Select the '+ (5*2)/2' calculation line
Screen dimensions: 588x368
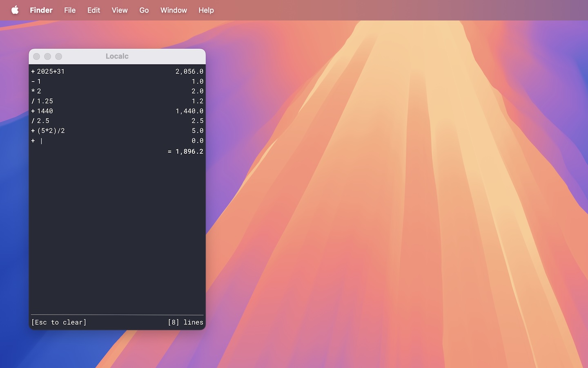(x=48, y=130)
